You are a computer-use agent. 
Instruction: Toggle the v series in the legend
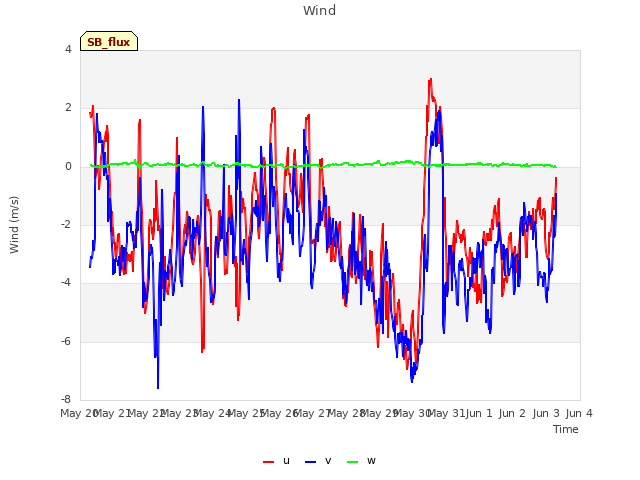(x=318, y=461)
